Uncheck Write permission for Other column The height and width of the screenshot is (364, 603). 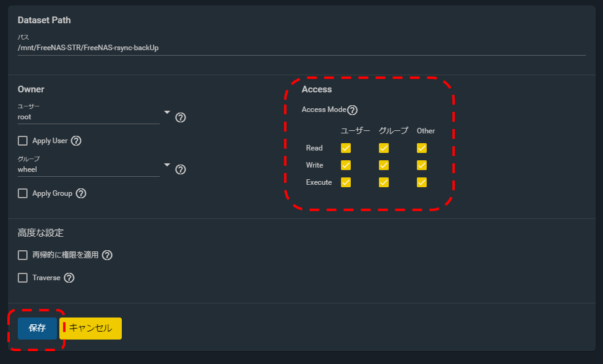421,165
